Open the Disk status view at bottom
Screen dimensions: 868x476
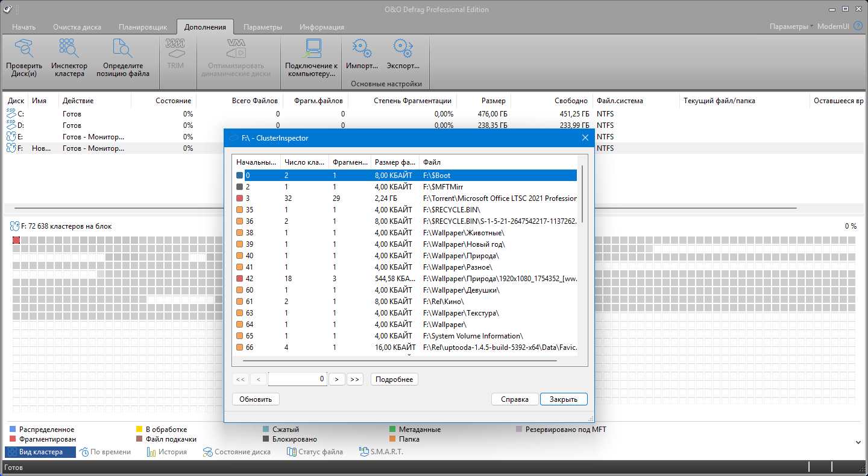237,452
